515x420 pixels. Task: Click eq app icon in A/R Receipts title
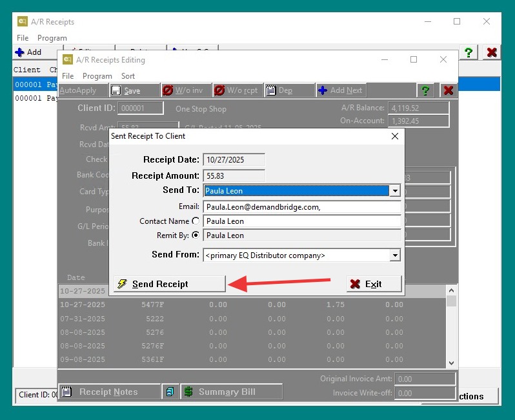(x=23, y=22)
